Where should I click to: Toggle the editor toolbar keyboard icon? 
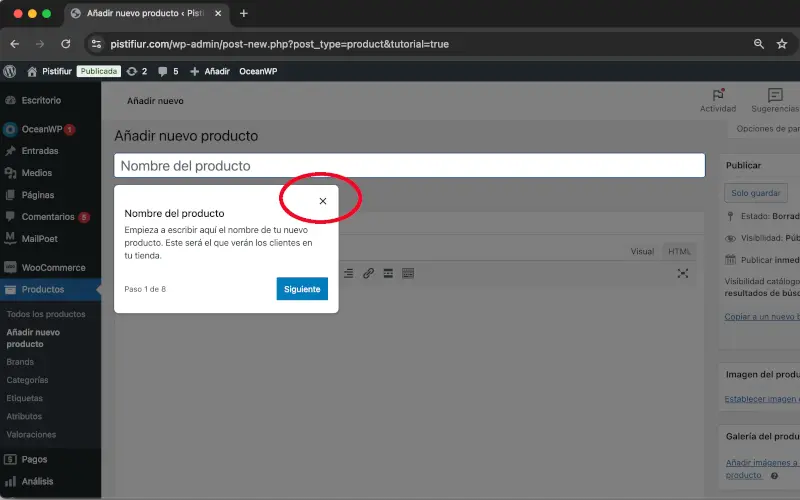pos(408,273)
